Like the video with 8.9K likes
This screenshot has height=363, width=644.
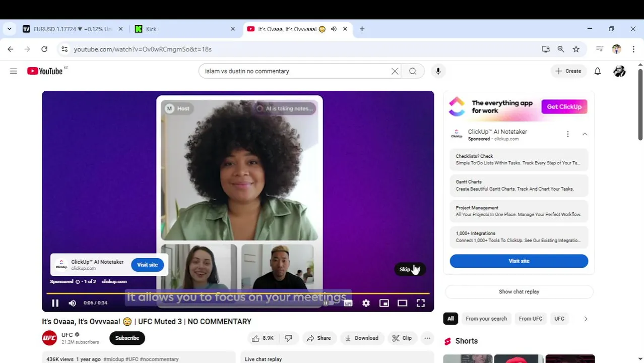263,338
